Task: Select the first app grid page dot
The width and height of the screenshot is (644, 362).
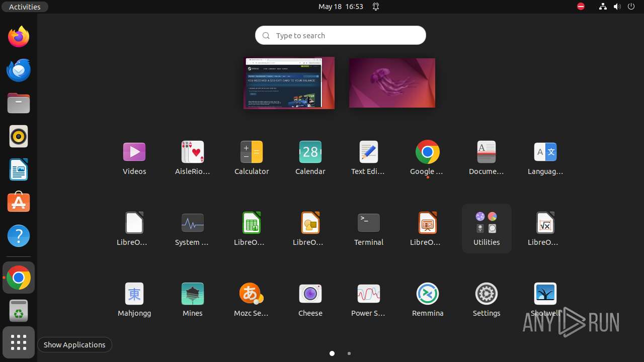Action: (x=332, y=353)
